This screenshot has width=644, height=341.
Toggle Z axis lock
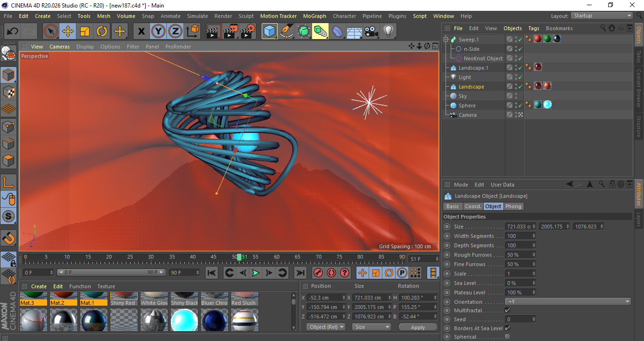[175, 32]
